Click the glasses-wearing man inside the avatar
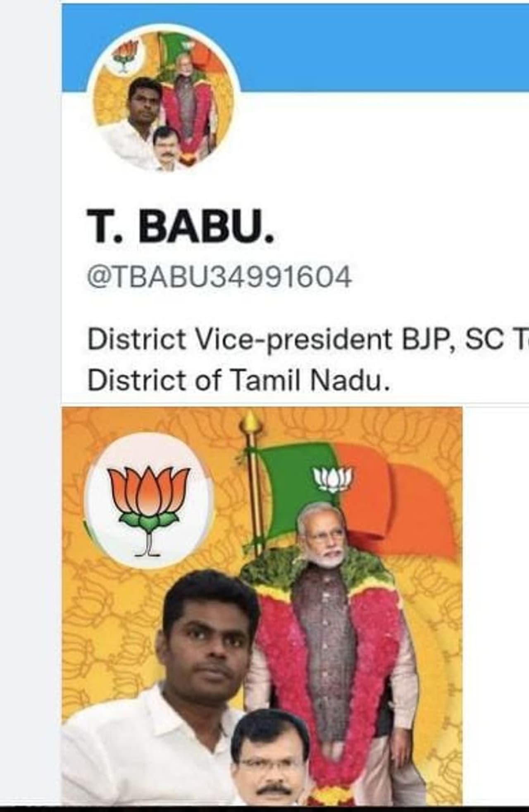The image size is (529, 812). (167, 149)
